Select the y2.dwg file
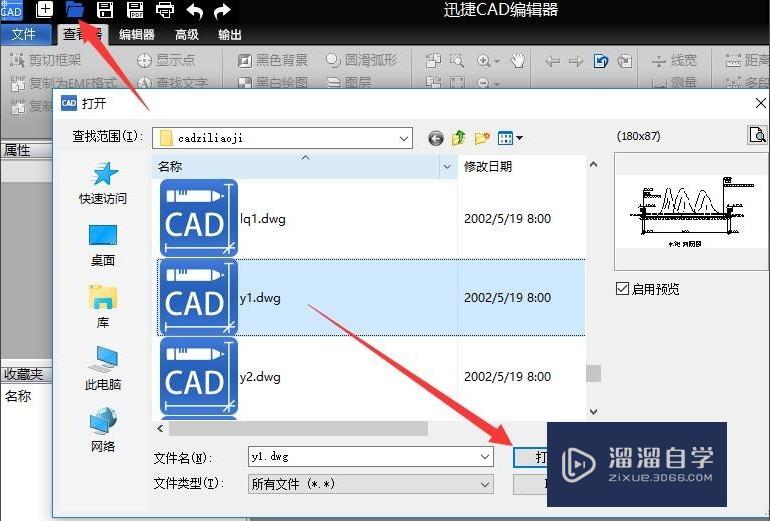 260,377
